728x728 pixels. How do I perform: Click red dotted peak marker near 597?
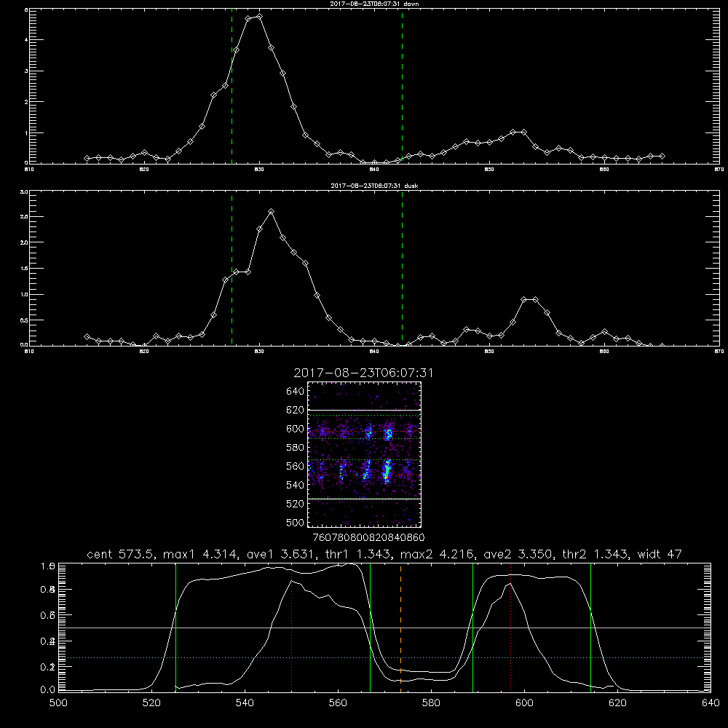[x=511, y=627]
